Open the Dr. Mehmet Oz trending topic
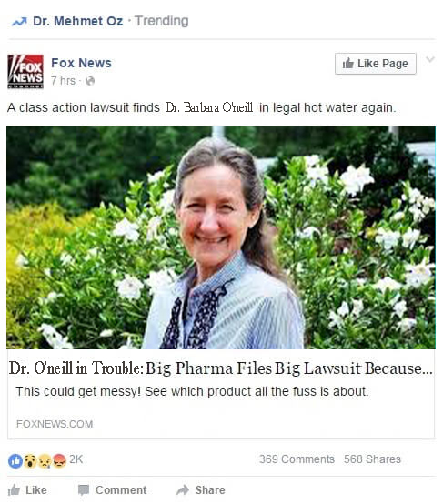The width and height of the screenshot is (443, 504). pos(78,21)
